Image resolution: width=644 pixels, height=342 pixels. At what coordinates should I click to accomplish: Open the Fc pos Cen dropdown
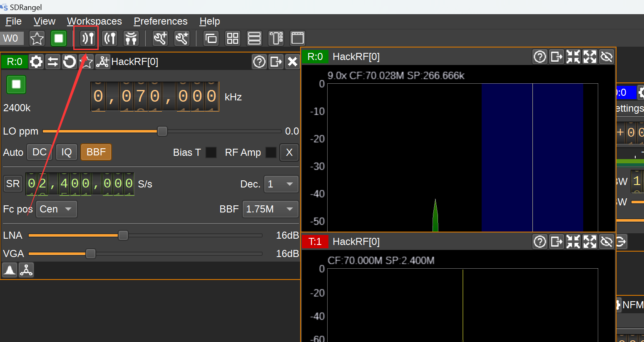click(x=57, y=209)
